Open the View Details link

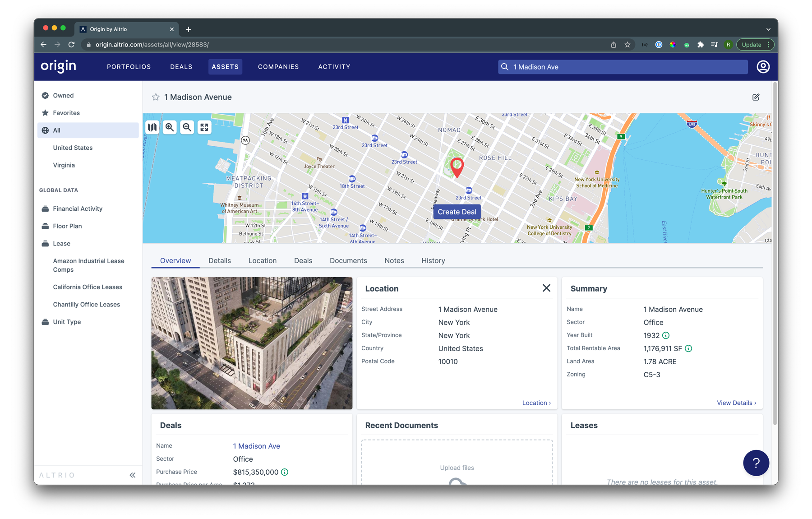tap(736, 403)
